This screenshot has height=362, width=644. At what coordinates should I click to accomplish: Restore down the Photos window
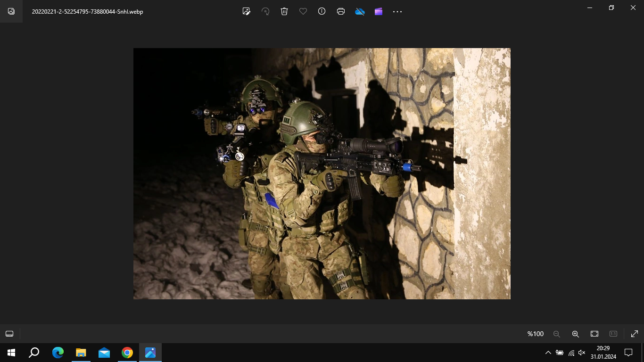coord(611,8)
